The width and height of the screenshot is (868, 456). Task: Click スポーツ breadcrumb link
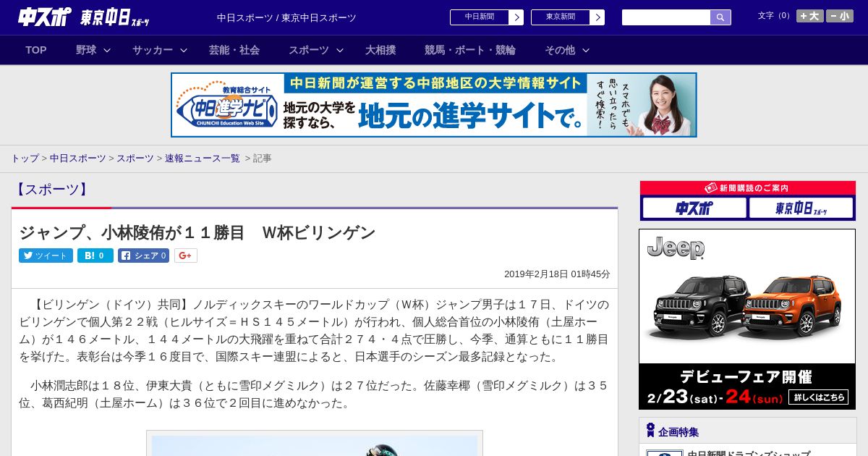tap(135, 158)
